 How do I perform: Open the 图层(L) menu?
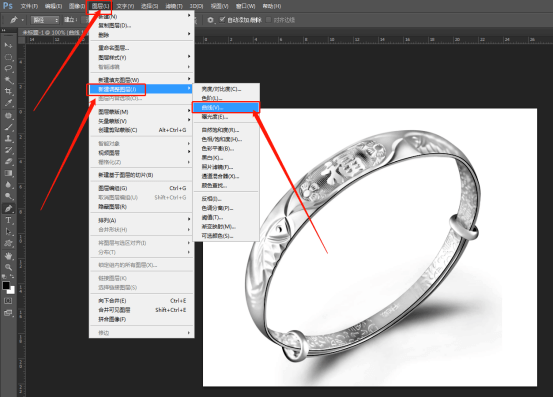click(x=100, y=6)
